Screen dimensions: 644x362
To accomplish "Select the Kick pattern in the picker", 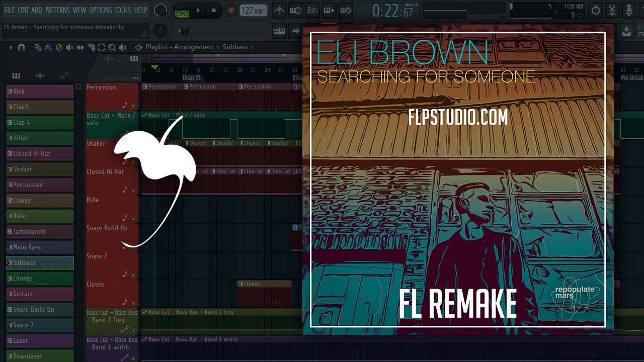I will pyautogui.click(x=40, y=92).
